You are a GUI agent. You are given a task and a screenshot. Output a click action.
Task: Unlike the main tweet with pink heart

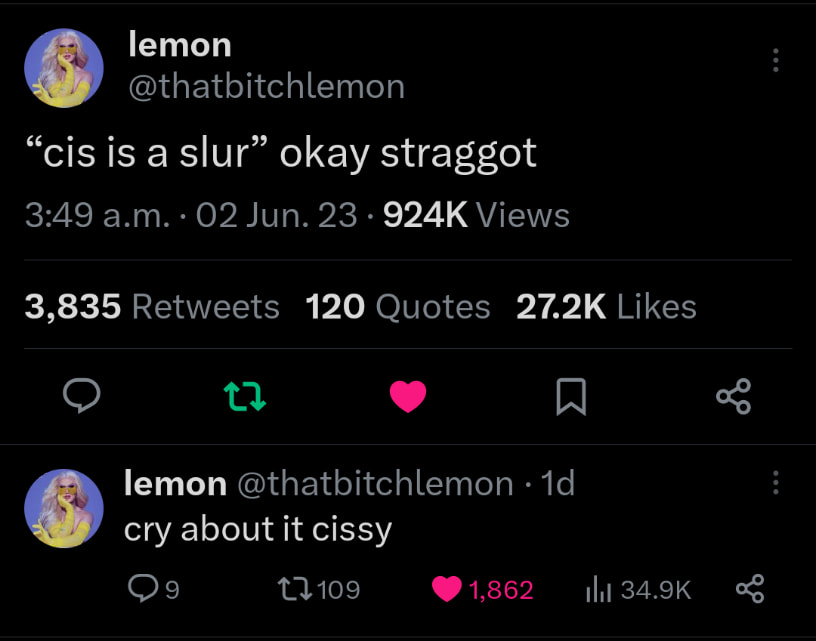pos(408,396)
